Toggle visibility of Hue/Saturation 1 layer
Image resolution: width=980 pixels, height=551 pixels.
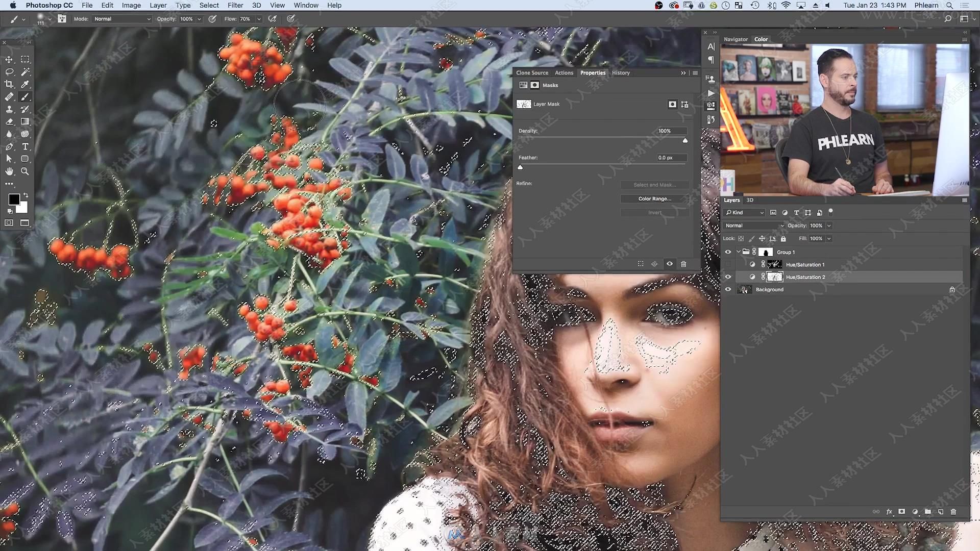coord(727,264)
